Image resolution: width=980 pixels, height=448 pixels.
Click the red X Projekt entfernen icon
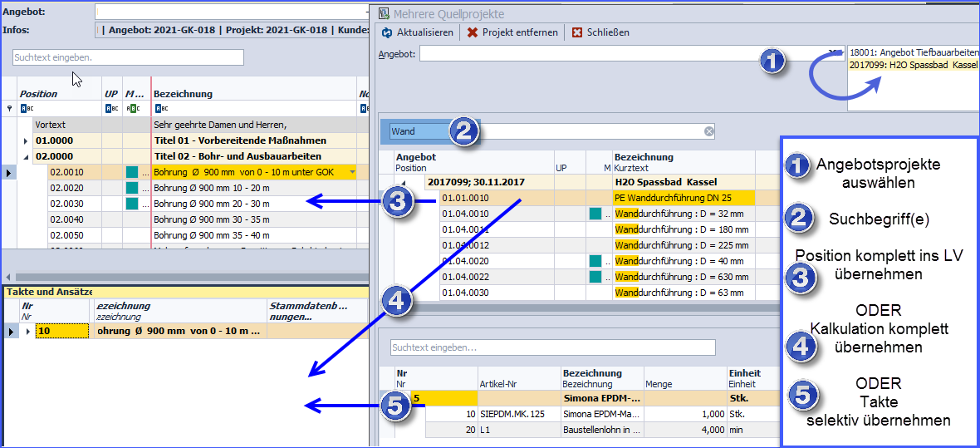(472, 32)
